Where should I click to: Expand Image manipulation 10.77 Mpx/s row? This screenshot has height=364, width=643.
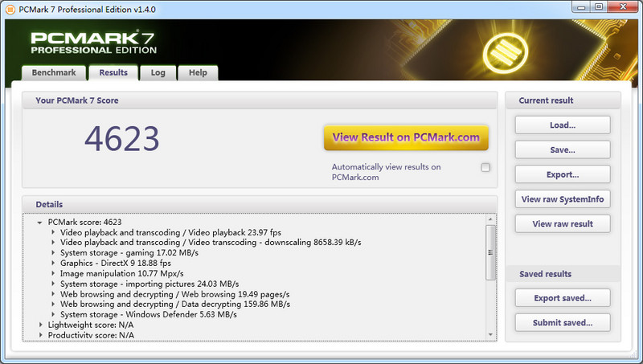(x=53, y=273)
